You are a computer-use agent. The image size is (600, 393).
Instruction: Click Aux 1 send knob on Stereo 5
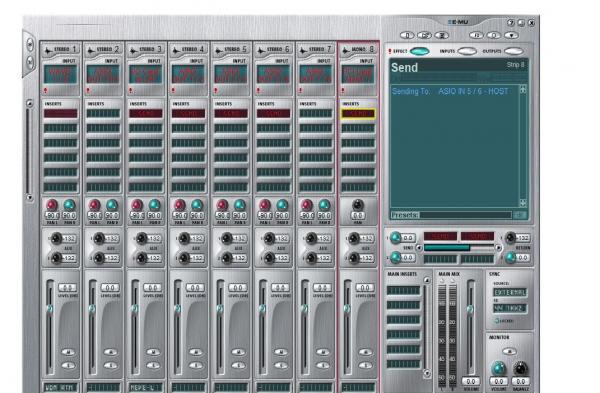227,238
